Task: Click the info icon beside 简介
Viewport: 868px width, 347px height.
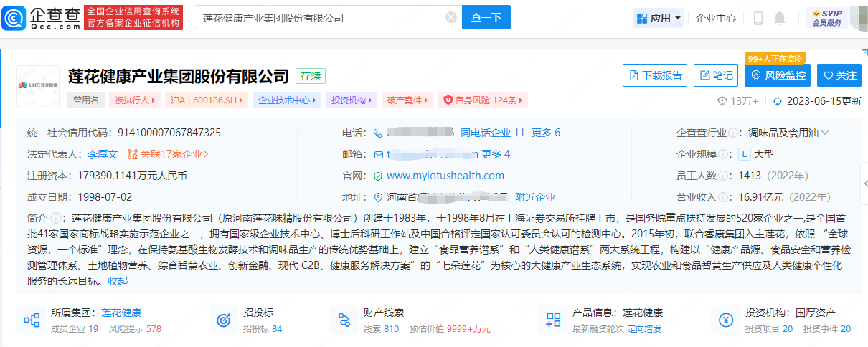Action: click(x=55, y=218)
